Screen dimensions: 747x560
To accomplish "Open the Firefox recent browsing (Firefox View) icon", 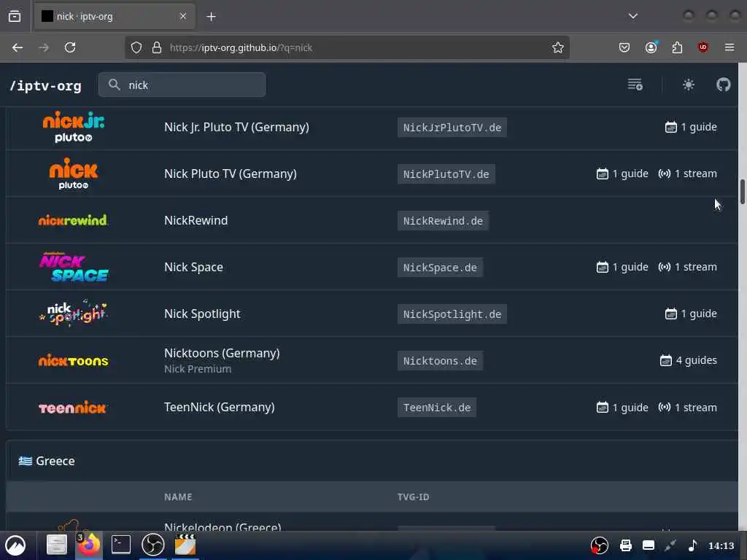I will pos(15,16).
